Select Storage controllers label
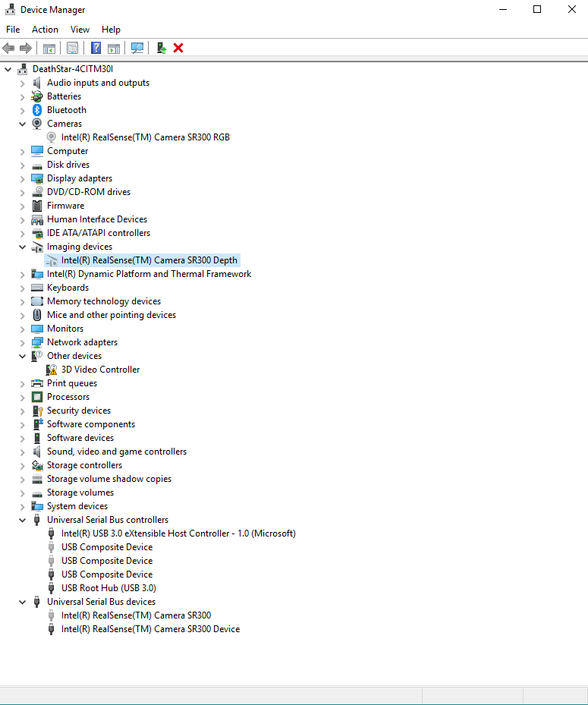This screenshot has height=705, width=588. tap(84, 465)
